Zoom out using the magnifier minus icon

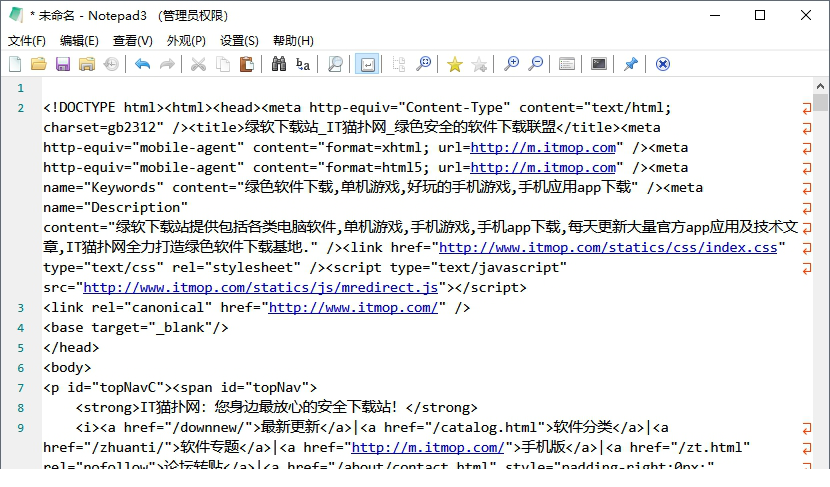click(536, 64)
